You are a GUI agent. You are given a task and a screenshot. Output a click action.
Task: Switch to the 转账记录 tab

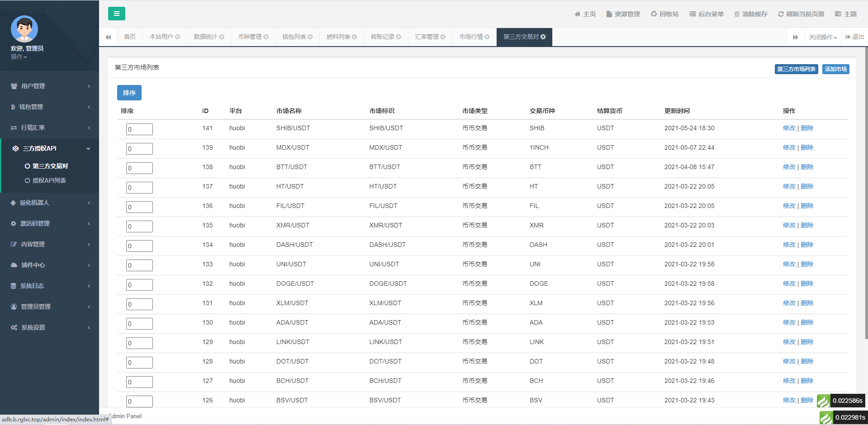(382, 37)
